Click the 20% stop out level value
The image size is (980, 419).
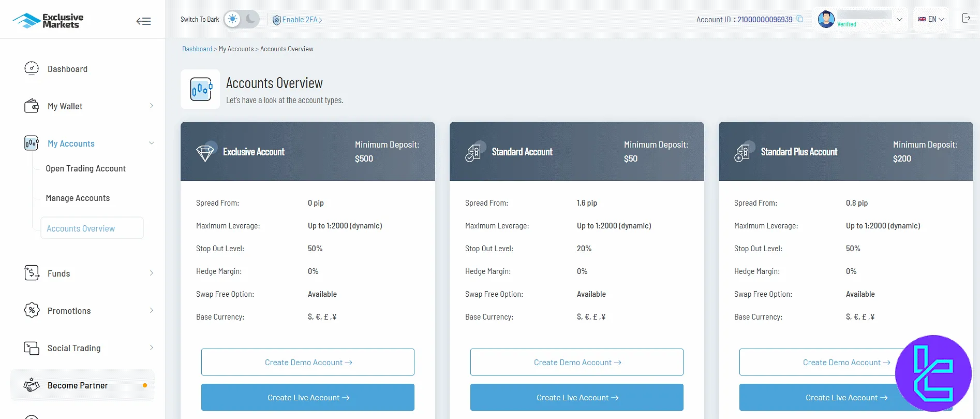click(x=584, y=249)
